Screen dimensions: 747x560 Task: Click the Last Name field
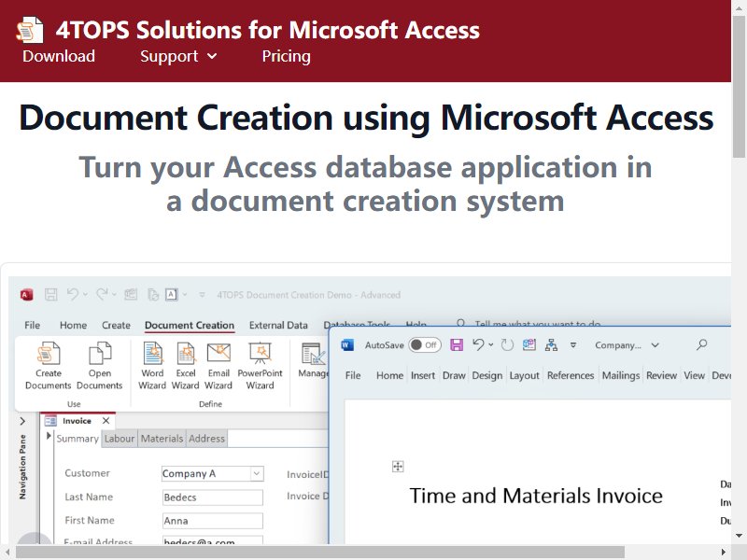(x=213, y=497)
